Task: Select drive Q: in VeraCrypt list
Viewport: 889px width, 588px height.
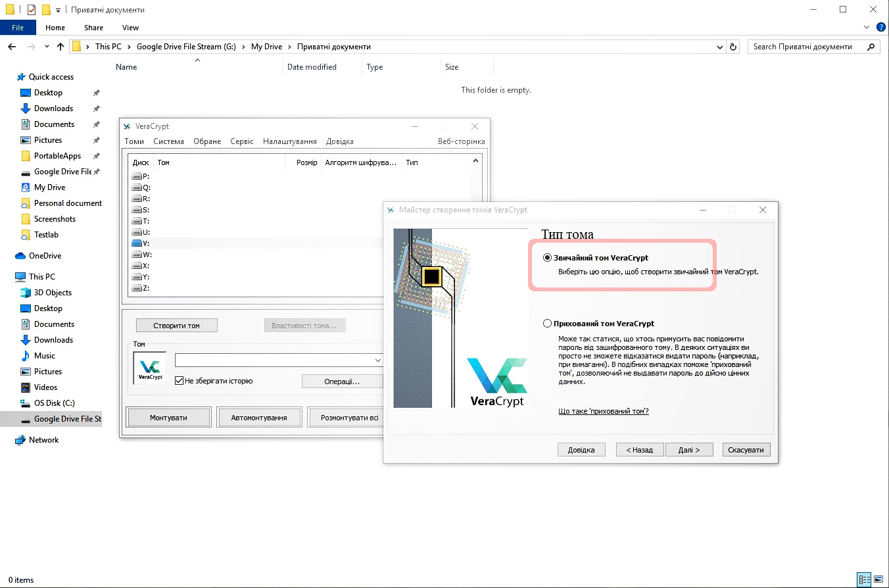Action: (141, 187)
